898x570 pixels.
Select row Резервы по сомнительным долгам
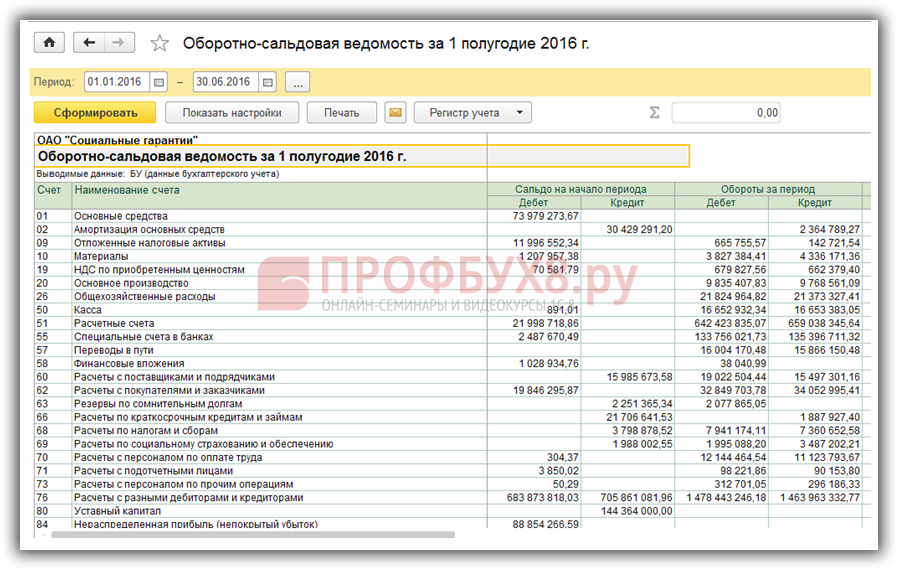pyautogui.click(x=452, y=403)
